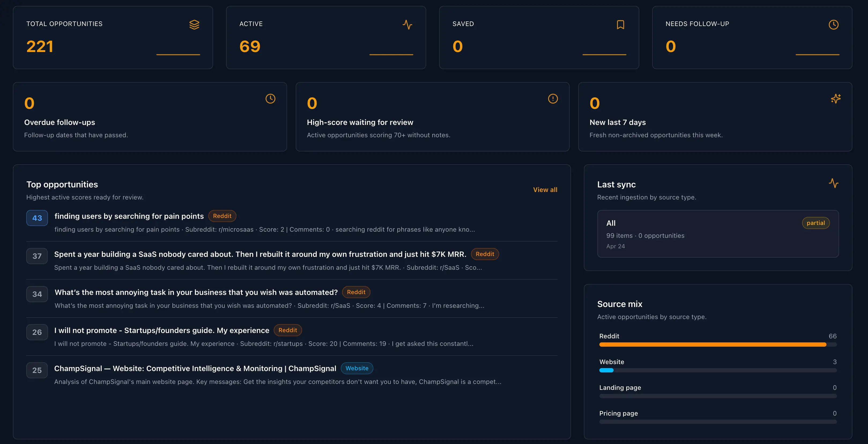Click the Reddit count 66 in Source mix

832,336
